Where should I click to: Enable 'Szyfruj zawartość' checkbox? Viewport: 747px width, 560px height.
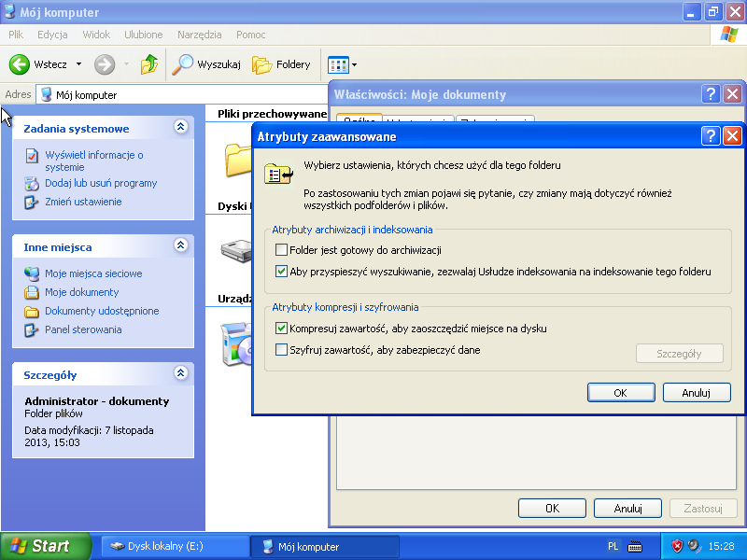(282, 350)
